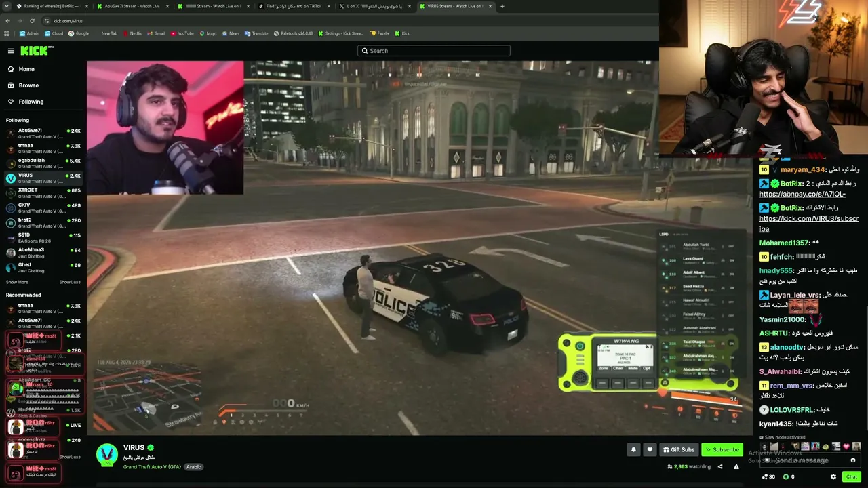Open the kick.com/VIRUS/subscribe chat link
Screen dimensions: 868x488
pyautogui.click(x=809, y=224)
